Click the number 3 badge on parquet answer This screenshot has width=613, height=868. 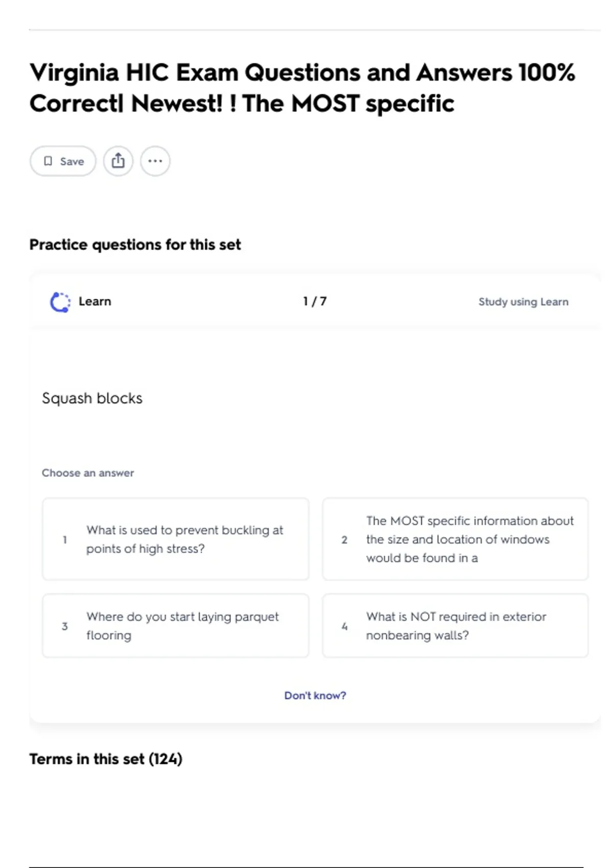pos(65,626)
